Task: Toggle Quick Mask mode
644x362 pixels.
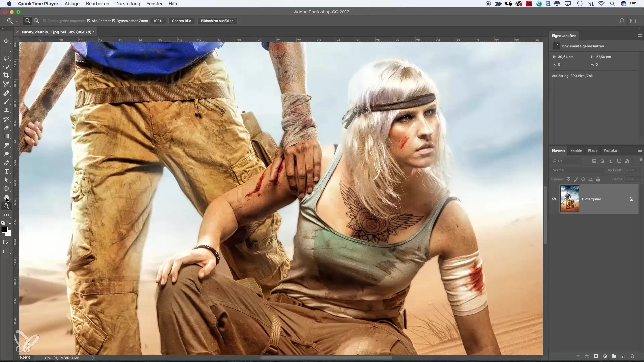Action: pyautogui.click(x=6, y=242)
